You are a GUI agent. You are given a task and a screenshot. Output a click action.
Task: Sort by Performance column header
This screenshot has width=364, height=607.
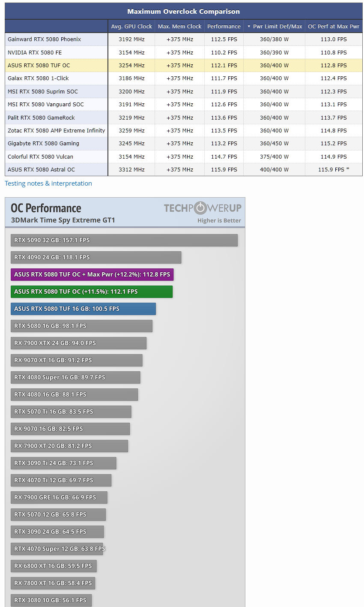pos(224,26)
